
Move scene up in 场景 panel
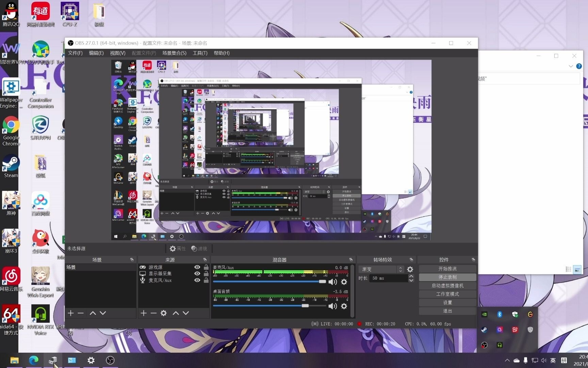(x=93, y=313)
